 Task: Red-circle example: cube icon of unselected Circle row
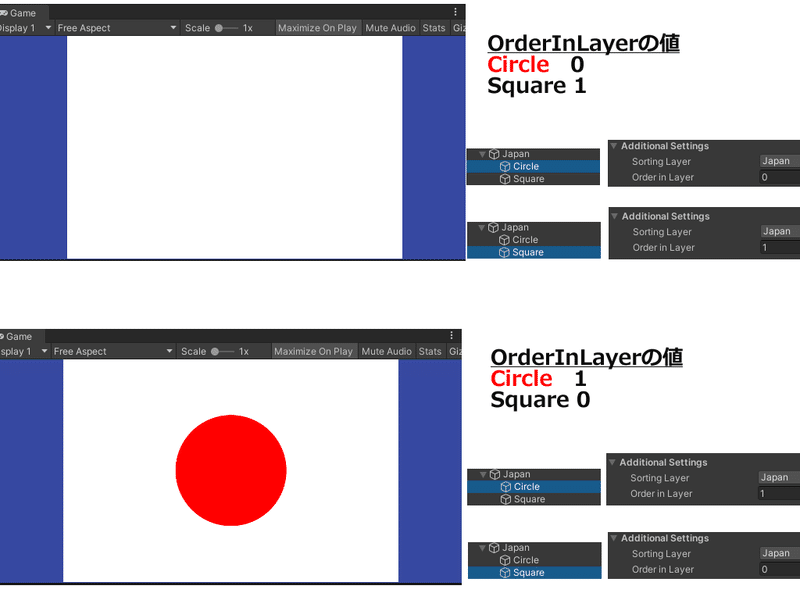(x=505, y=560)
